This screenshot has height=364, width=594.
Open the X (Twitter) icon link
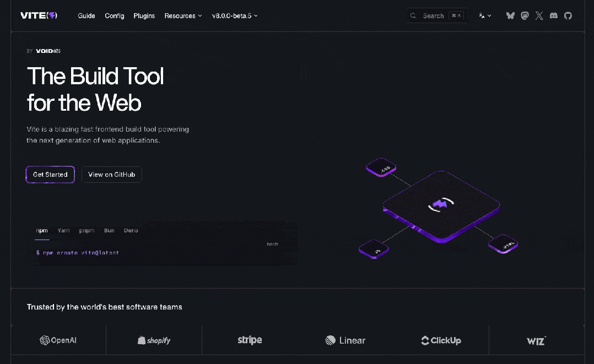tap(539, 15)
